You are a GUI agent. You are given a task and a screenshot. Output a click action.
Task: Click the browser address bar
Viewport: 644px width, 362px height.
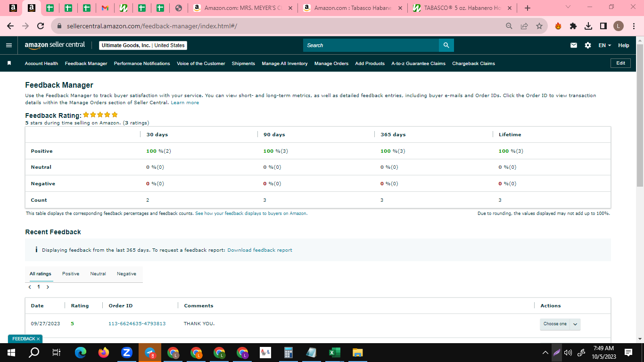point(278,26)
